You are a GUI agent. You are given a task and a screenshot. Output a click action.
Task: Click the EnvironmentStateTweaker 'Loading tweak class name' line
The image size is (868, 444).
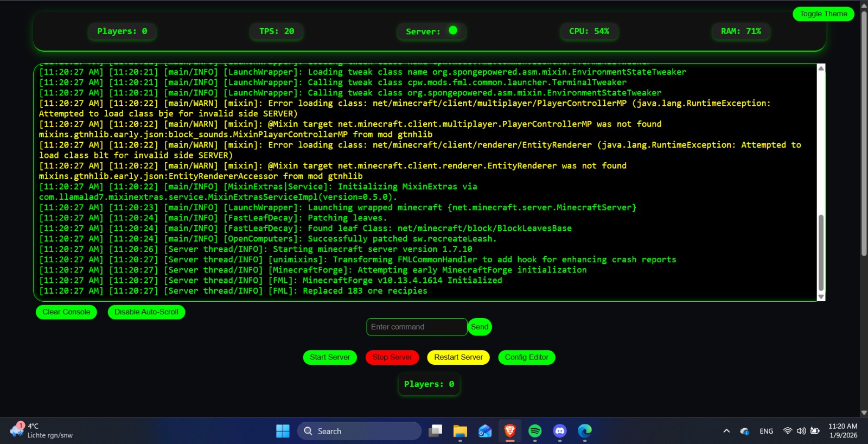[x=362, y=72]
